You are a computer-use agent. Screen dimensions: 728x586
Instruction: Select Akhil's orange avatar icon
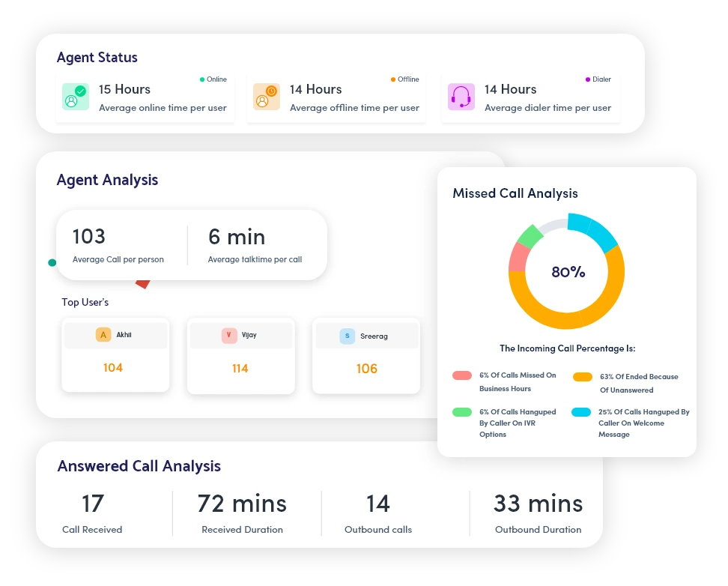[103, 335]
